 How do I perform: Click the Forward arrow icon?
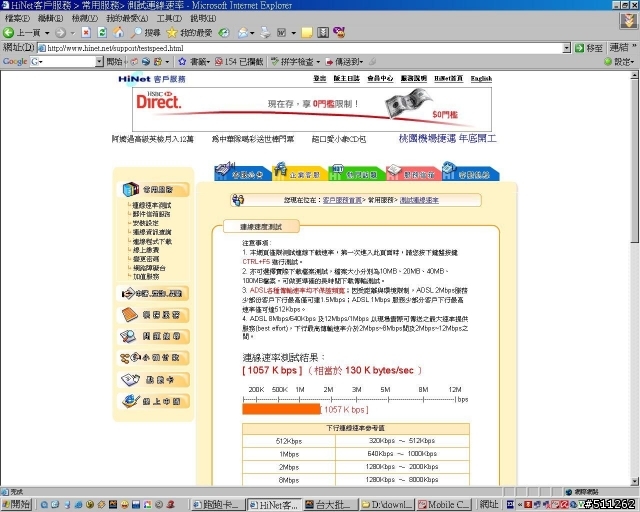[x=60, y=33]
